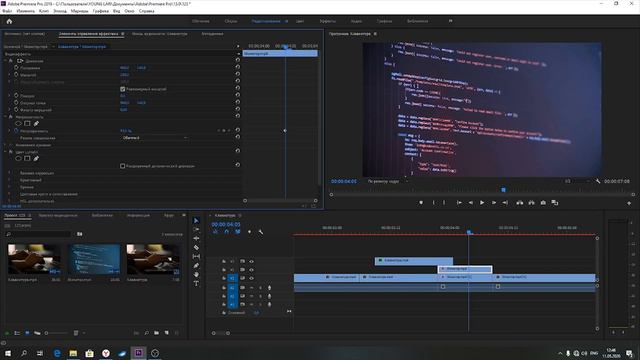Image resolution: width=640 pixels, height=360 pixels.
Task: Open the Клип menu
Action: click(44, 11)
